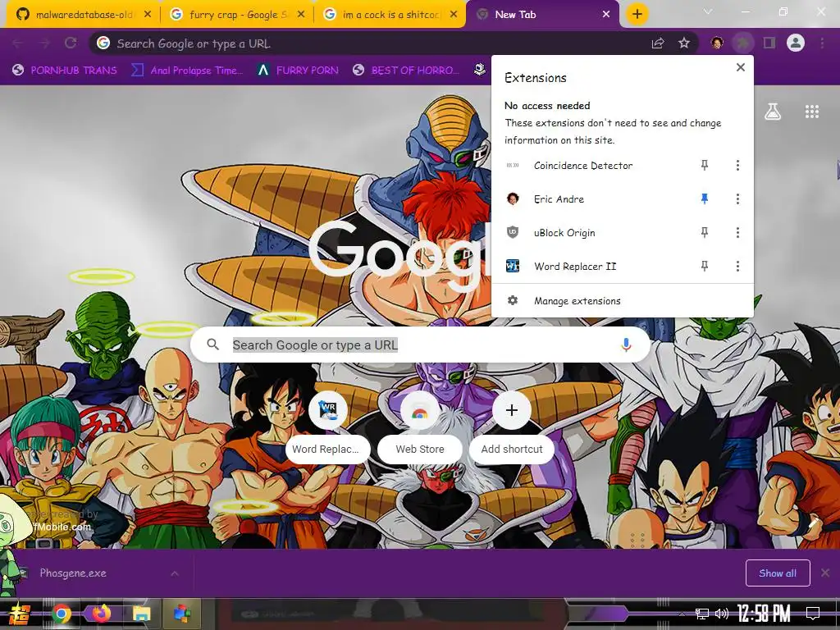Open a new tab with plus button
Image resolution: width=840 pixels, height=630 pixels.
click(x=637, y=15)
